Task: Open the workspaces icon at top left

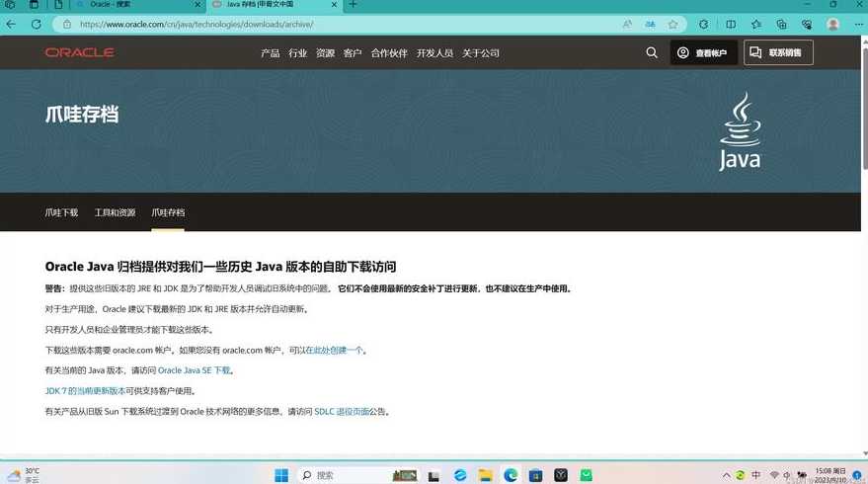Action: (10, 4)
